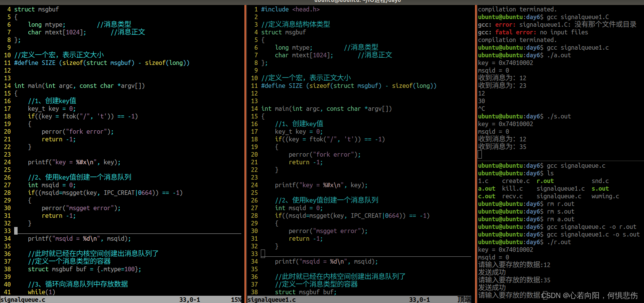Click 'struct msgbuf' on line 4 in signalqueue.c pane
Viewport: 644px width, 303px height.
pos(36,9)
